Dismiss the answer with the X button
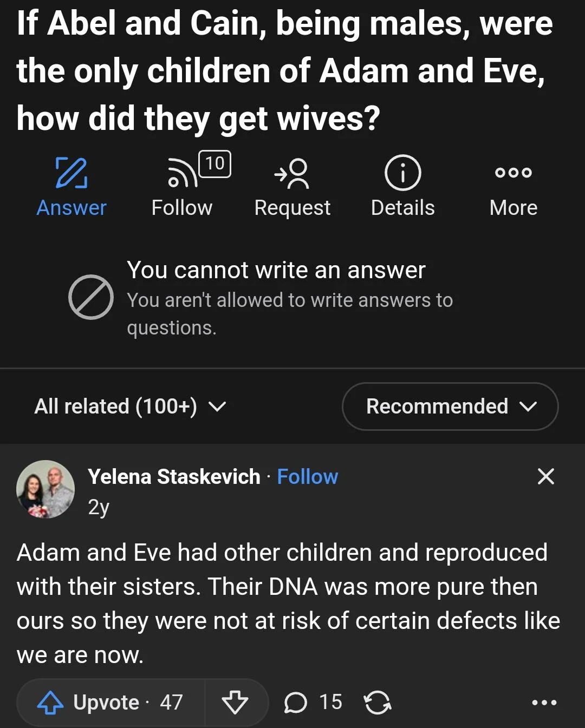This screenshot has height=728, width=585. [x=545, y=476]
